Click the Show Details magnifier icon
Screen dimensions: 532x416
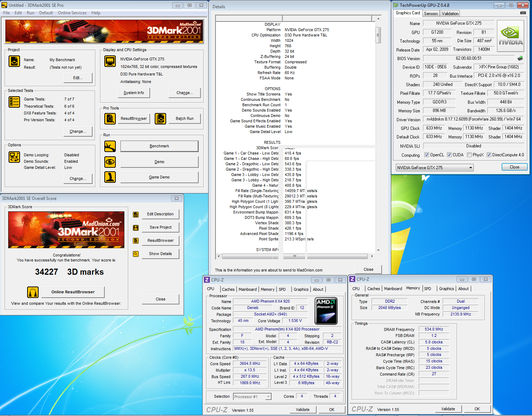click(136, 254)
